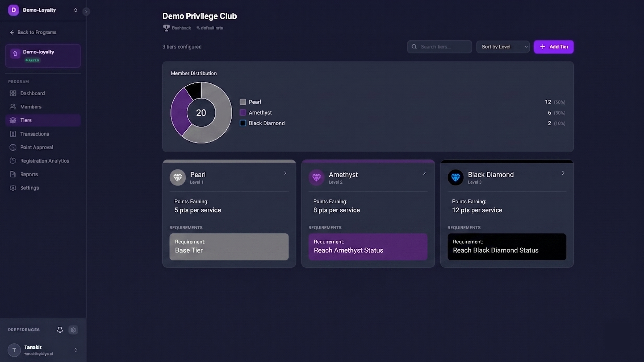
Task: Click the Black Diamond legend count 2 (10%)
Action: [556, 123]
